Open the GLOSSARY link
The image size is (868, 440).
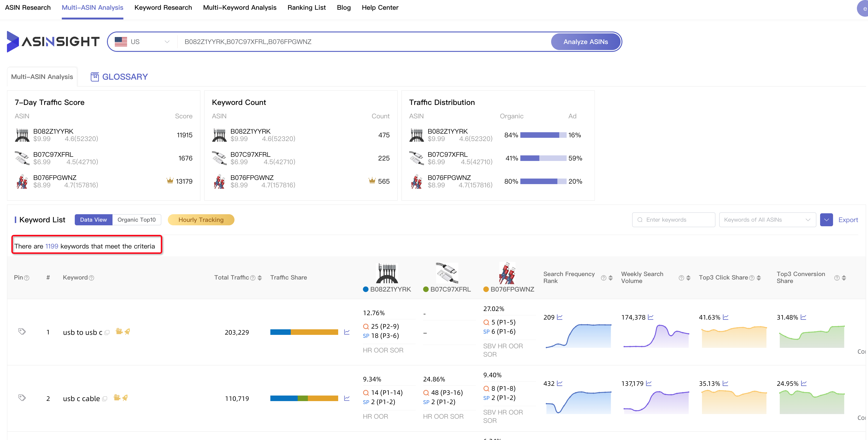[125, 77]
